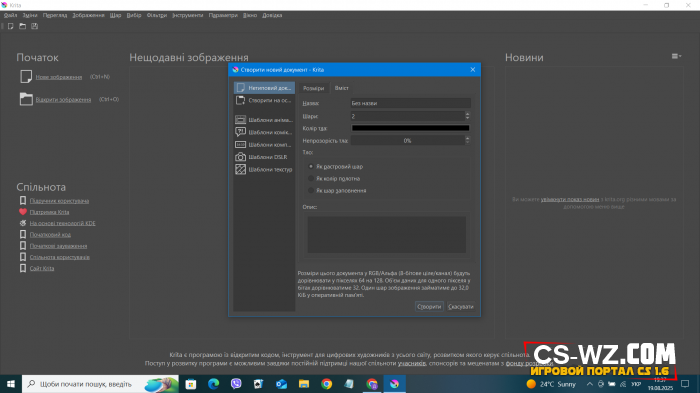This screenshot has height=393, width=700.
Task: Click the Нове зображення page icon
Action: coord(26,77)
